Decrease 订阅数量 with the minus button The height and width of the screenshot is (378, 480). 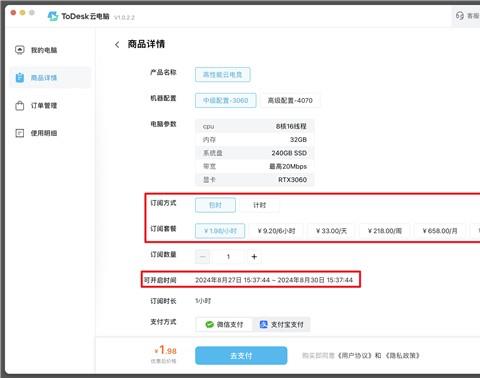click(x=203, y=257)
